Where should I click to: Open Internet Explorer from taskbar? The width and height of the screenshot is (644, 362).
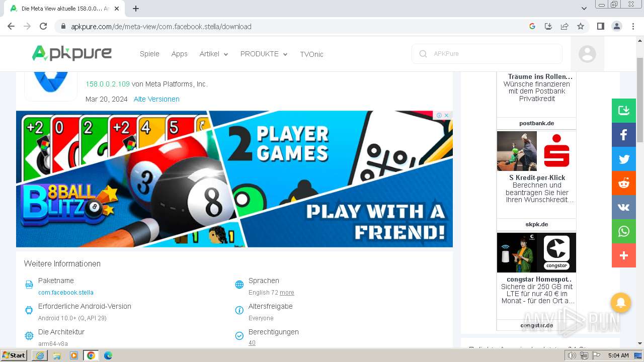tap(40, 355)
